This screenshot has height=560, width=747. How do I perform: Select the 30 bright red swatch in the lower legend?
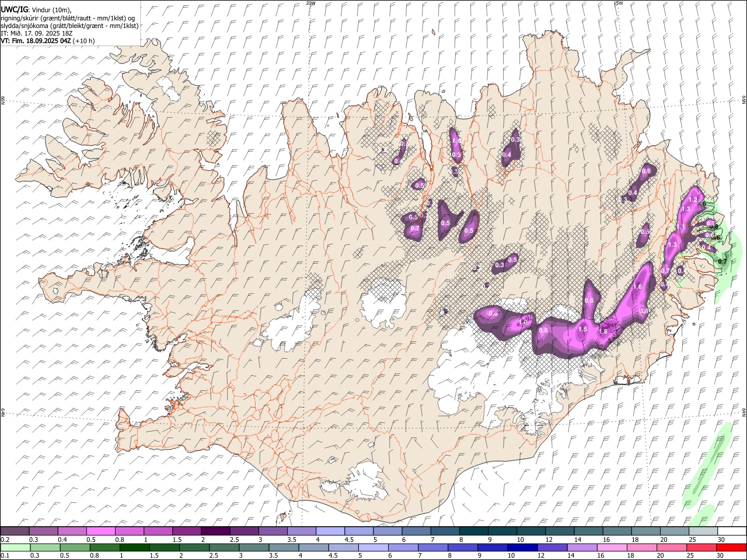[731, 547]
